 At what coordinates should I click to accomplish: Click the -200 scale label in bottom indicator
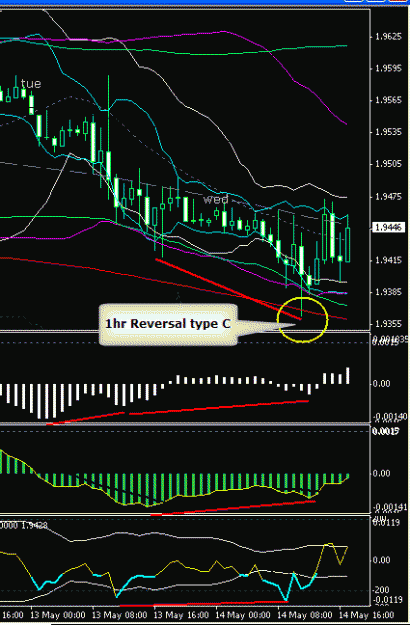tap(381, 590)
